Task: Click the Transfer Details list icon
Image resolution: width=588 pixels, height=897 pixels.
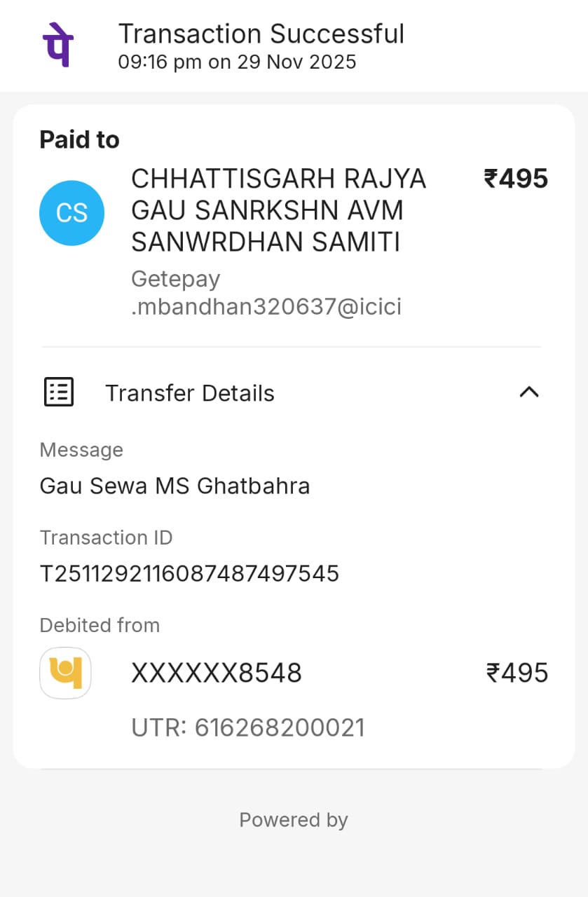Action: (x=59, y=392)
